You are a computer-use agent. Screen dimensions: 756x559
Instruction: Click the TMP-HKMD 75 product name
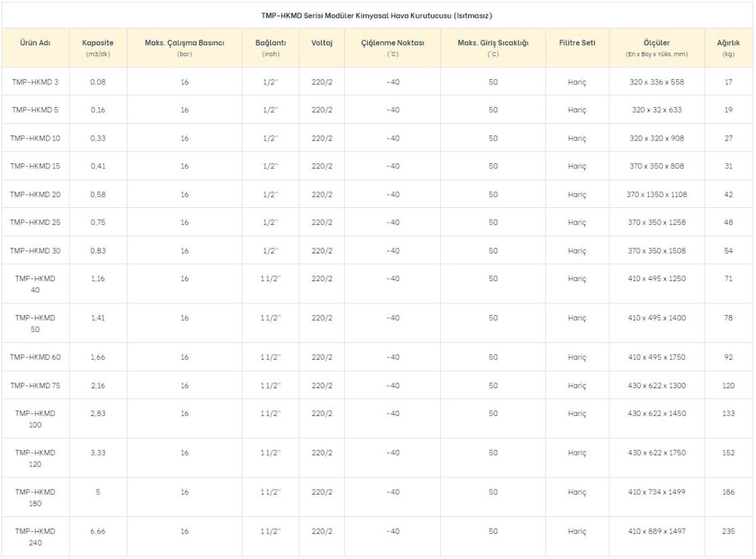(x=35, y=386)
